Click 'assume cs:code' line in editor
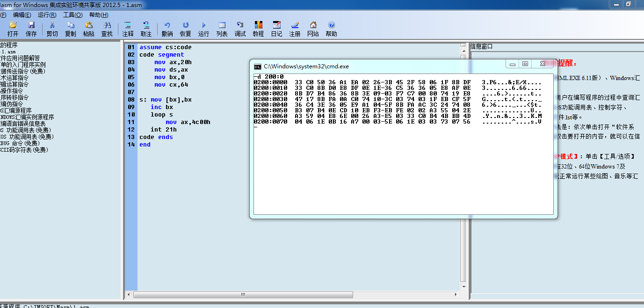Image resolution: width=644 pixels, height=308 pixels. coord(166,47)
